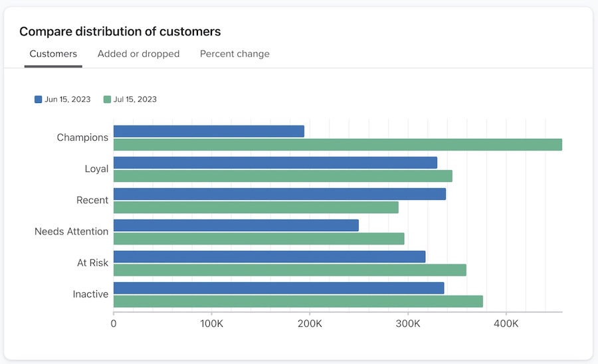This screenshot has width=598, height=364.
Task: Toggle the Jul 15, 2023 legend label
Action: (135, 100)
